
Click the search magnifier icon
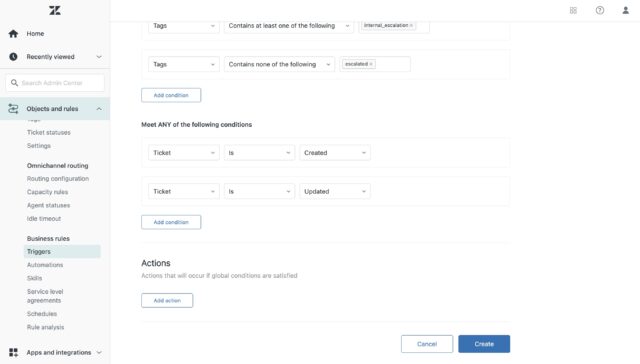[x=14, y=83]
